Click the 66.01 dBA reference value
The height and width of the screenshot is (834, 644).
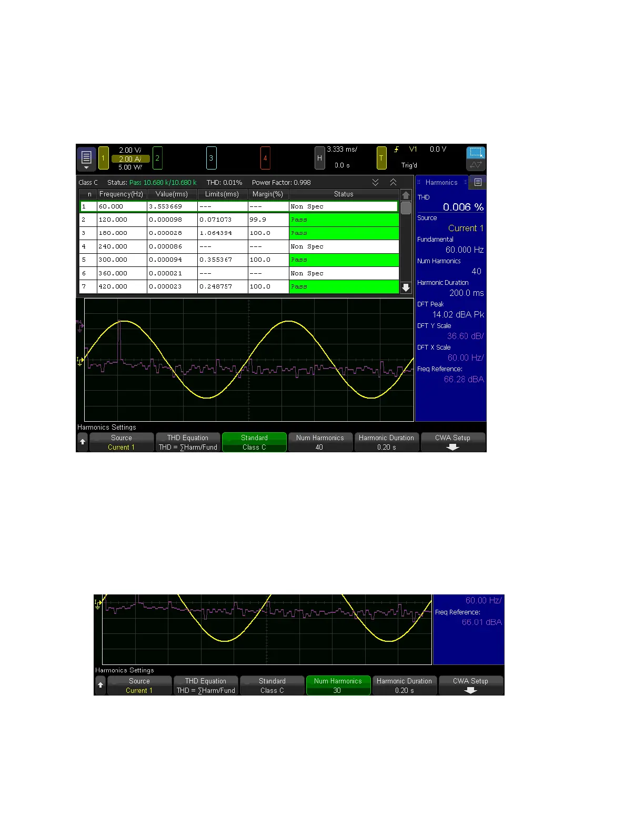(x=482, y=622)
